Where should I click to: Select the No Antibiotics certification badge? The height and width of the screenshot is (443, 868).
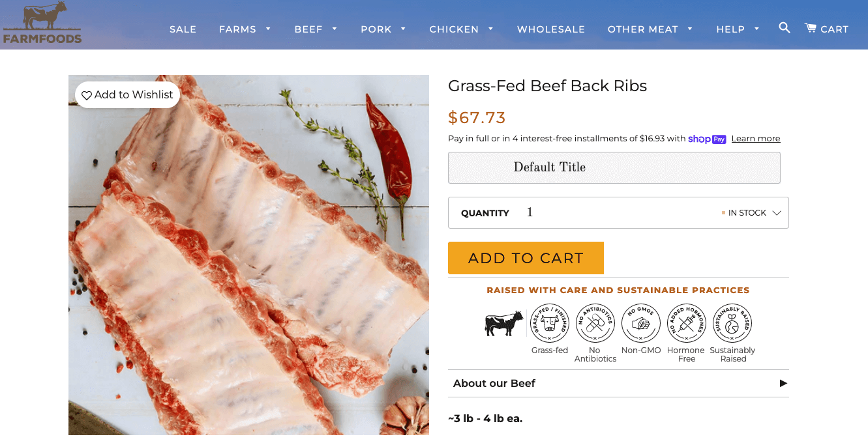click(595, 322)
